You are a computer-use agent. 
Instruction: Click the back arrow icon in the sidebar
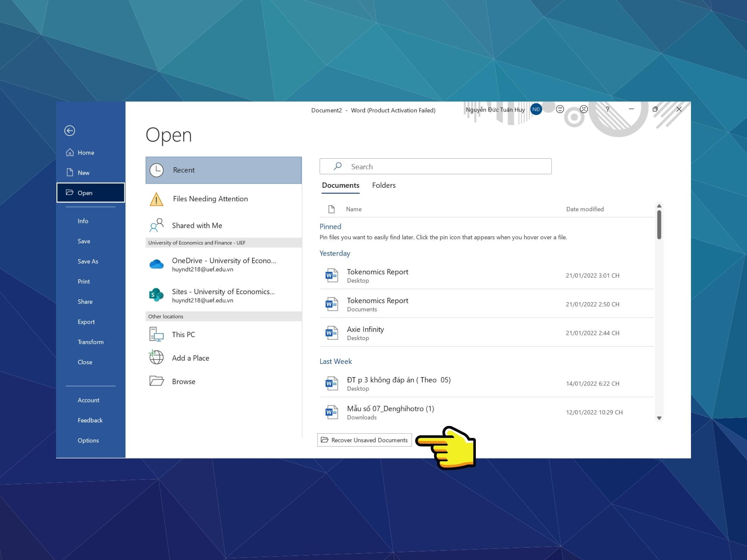[x=69, y=131]
